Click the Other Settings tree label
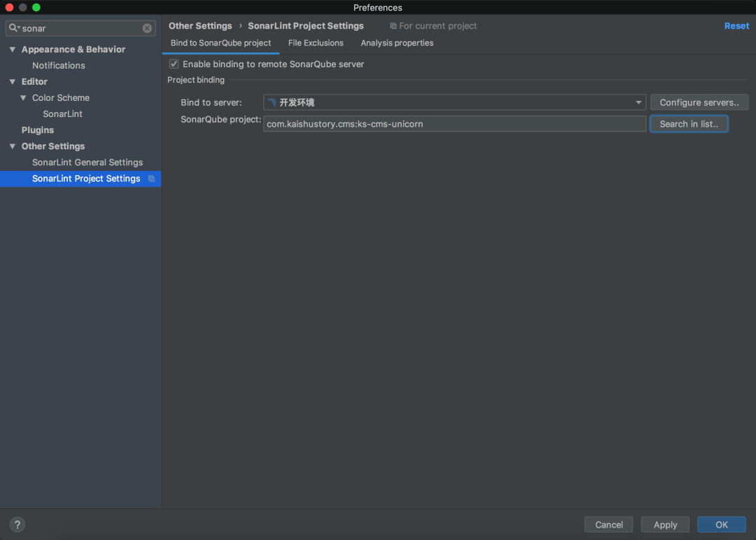This screenshot has height=540, width=756. (53, 146)
